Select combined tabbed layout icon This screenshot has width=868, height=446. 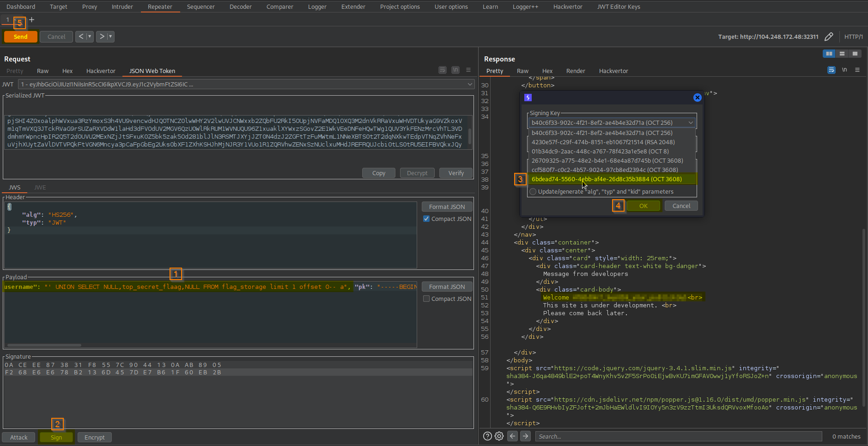pos(855,54)
